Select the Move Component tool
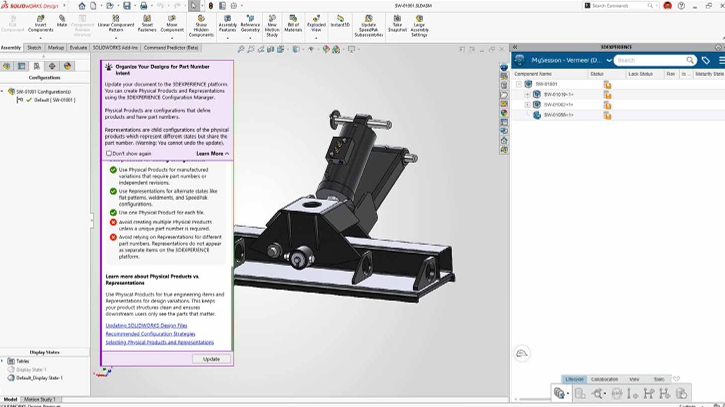 [x=172, y=24]
